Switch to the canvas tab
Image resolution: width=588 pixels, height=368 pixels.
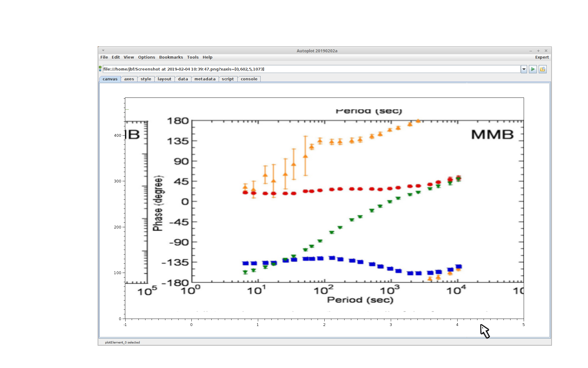[x=110, y=79]
